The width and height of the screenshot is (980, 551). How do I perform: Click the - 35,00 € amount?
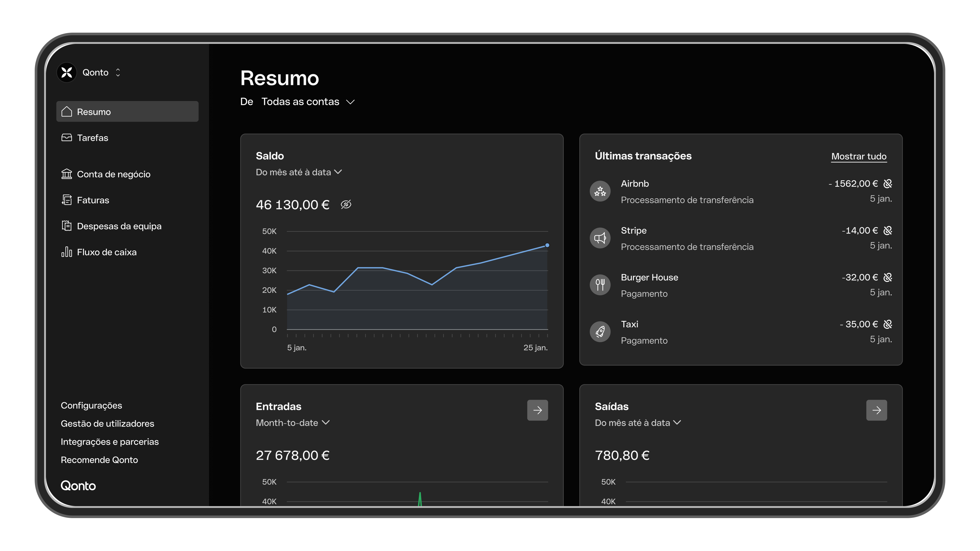[859, 324]
